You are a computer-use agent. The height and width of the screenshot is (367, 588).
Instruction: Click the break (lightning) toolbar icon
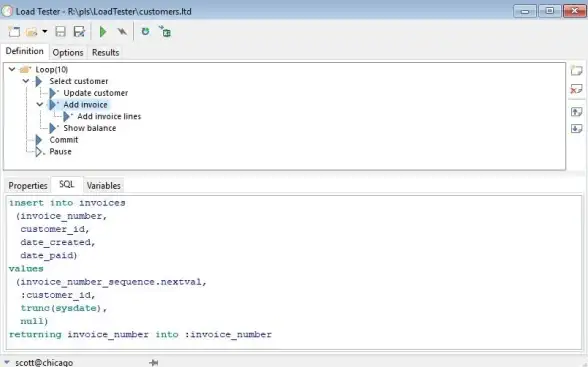(122, 32)
